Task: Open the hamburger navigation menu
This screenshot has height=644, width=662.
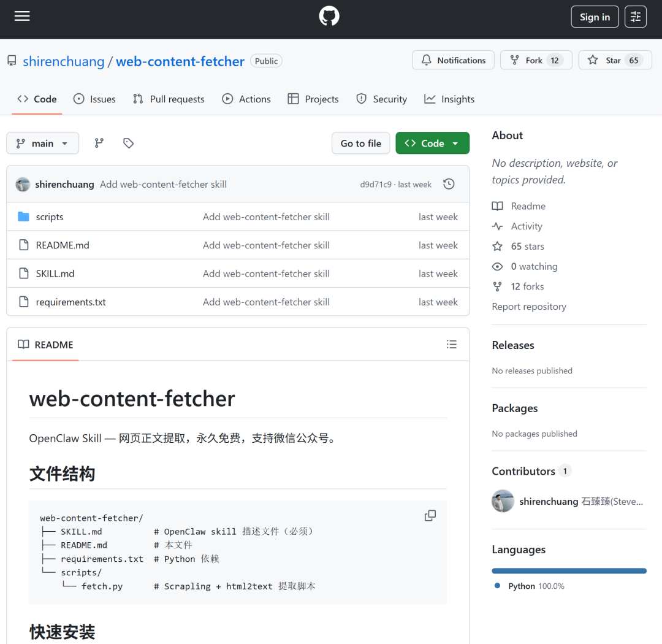Action: pyautogui.click(x=22, y=16)
